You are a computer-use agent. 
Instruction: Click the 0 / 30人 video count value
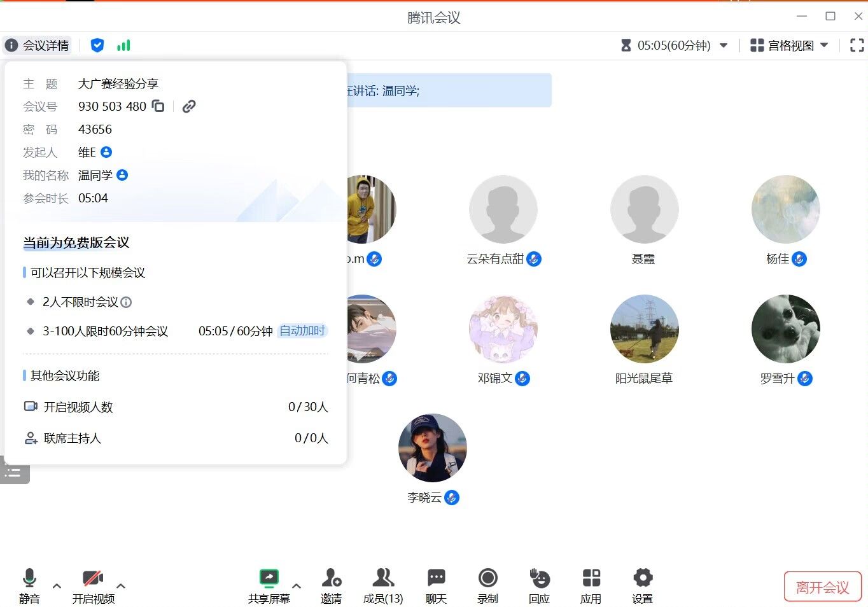pos(308,407)
